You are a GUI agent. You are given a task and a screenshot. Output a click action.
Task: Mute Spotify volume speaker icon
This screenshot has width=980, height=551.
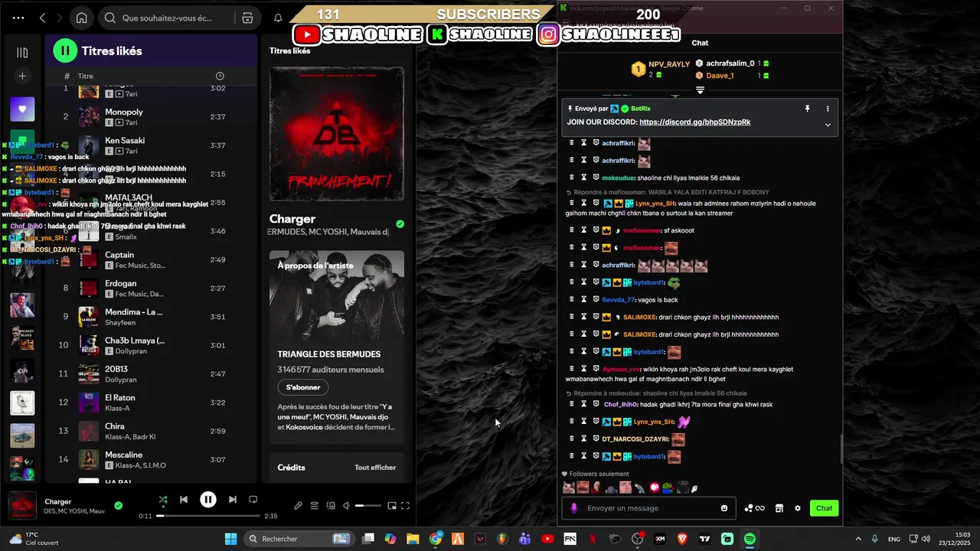click(x=346, y=506)
